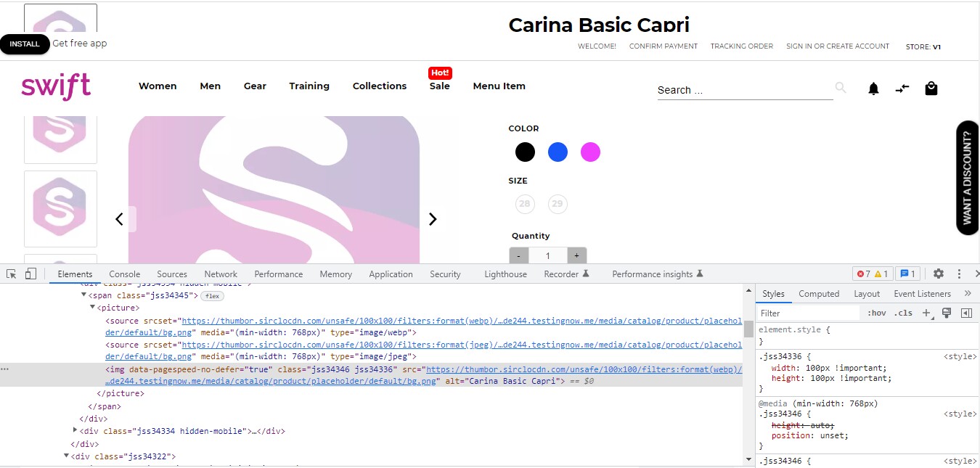Switch to the Network tab

click(221, 274)
